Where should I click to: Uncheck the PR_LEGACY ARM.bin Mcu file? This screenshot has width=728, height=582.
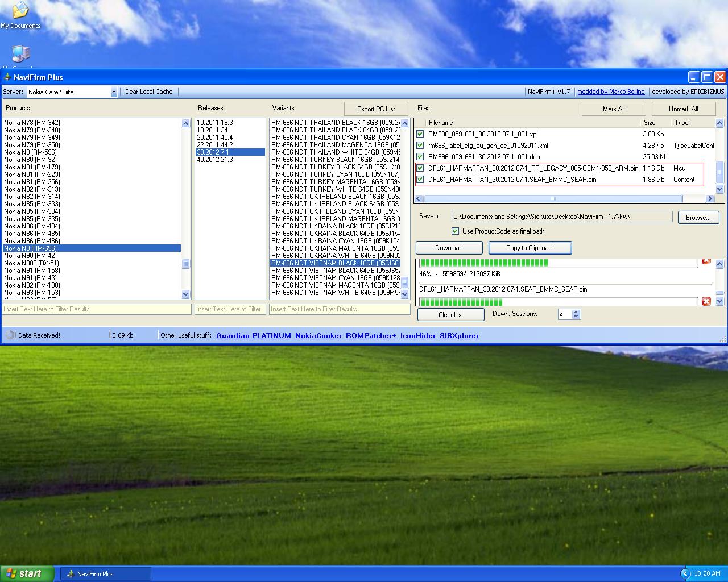tap(420, 168)
